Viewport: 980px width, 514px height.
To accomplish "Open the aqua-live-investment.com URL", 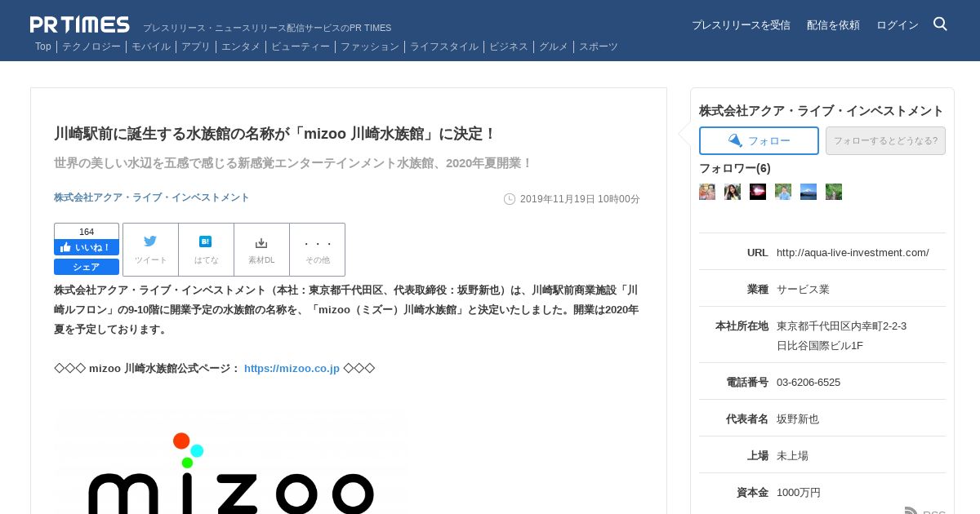I will click(853, 252).
